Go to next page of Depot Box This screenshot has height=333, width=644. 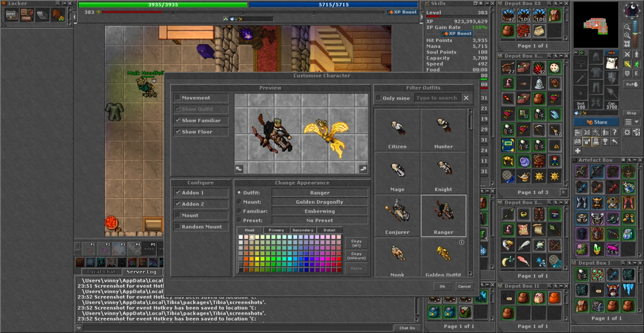coord(563,192)
